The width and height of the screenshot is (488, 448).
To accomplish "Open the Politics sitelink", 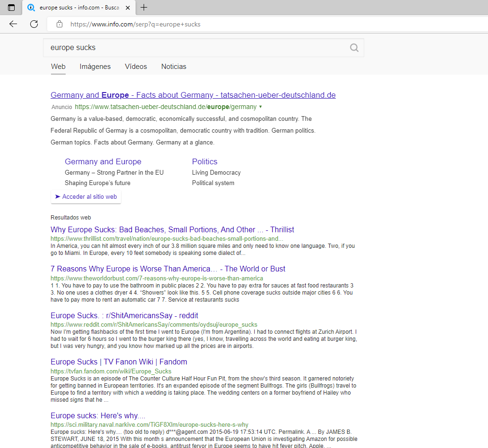I will (x=205, y=161).
